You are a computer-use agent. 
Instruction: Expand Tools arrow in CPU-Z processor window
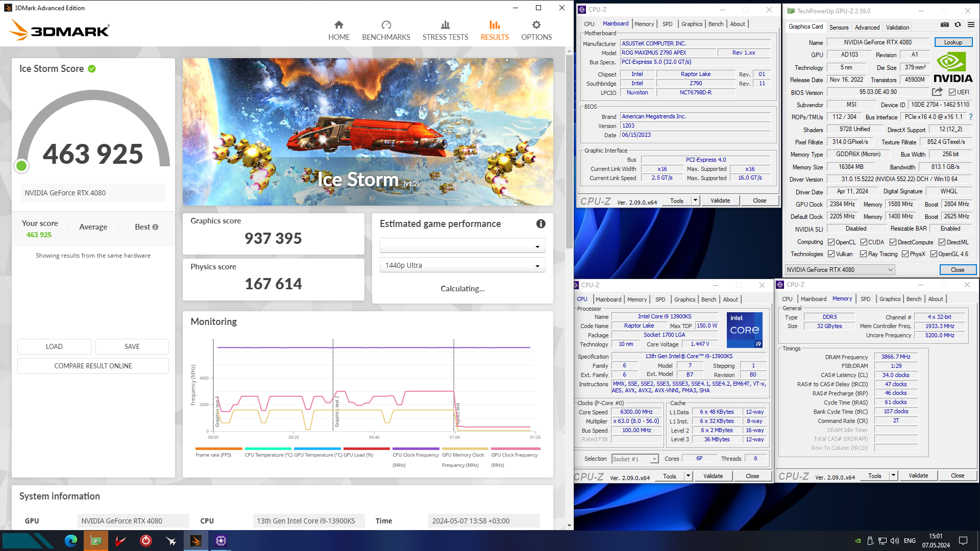[688, 476]
